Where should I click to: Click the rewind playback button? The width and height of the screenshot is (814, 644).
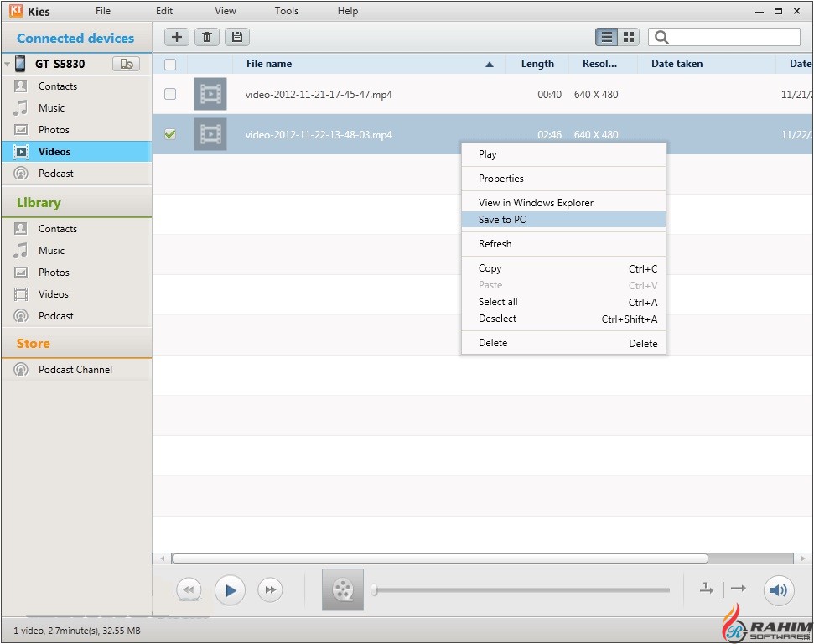tap(189, 590)
